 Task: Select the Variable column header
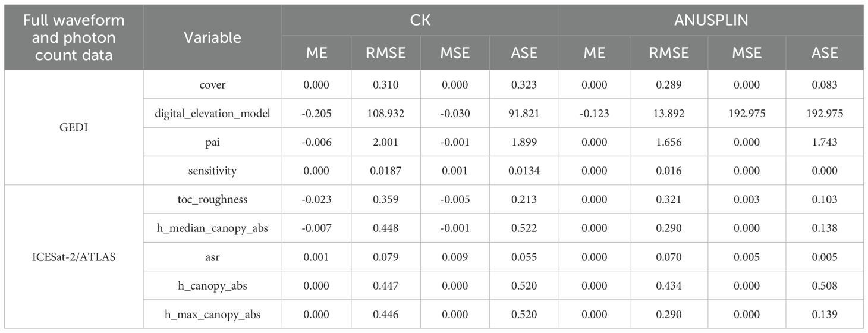tap(212, 37)
